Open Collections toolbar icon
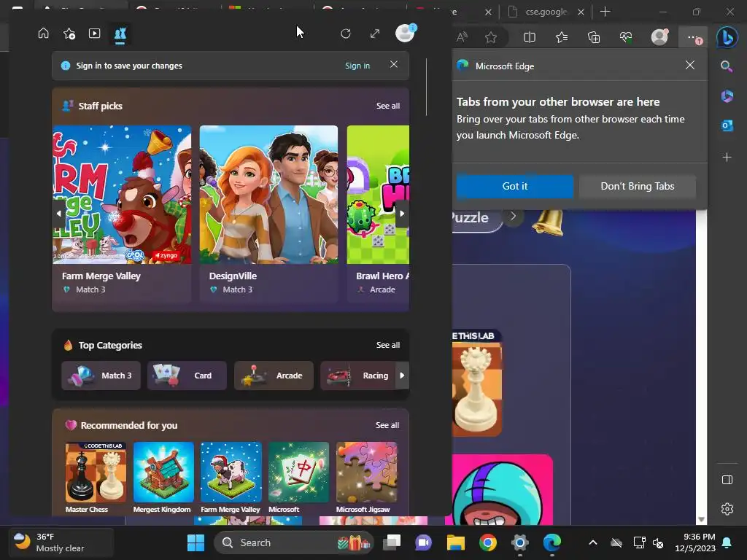This screenshot has width=747, height=560. [594, 37]
